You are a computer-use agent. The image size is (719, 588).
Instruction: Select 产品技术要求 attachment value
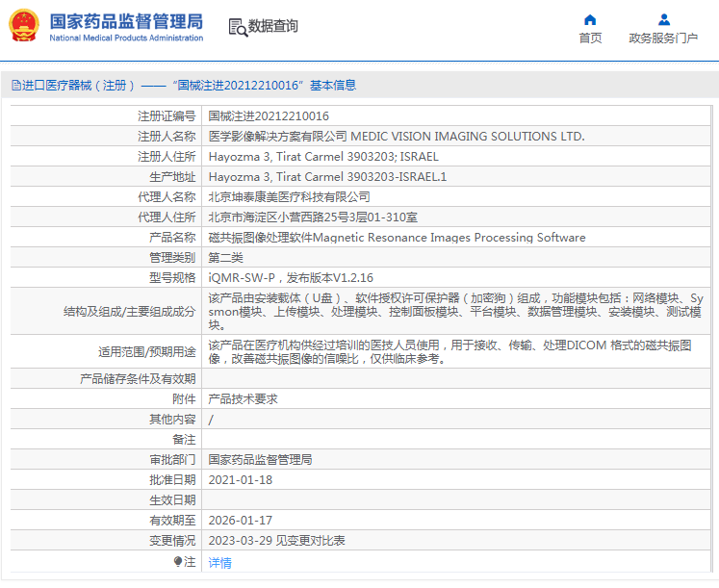click(x=243, y=398)
